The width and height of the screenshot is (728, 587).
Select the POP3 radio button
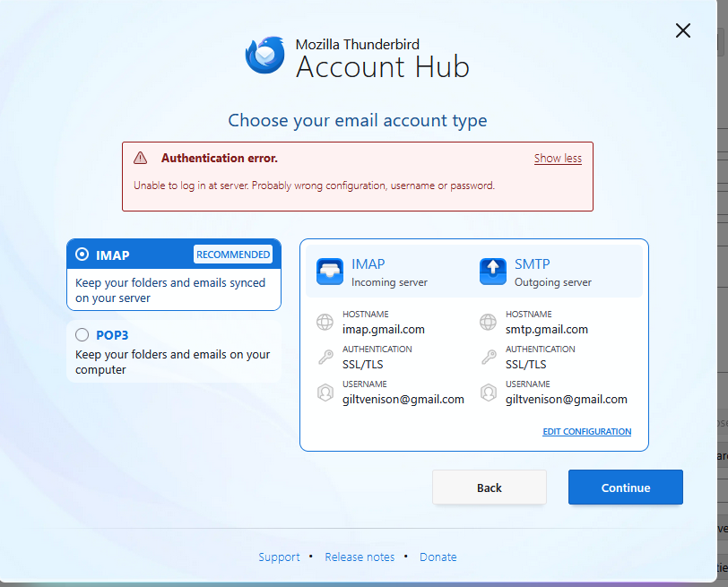coord(82,334)
